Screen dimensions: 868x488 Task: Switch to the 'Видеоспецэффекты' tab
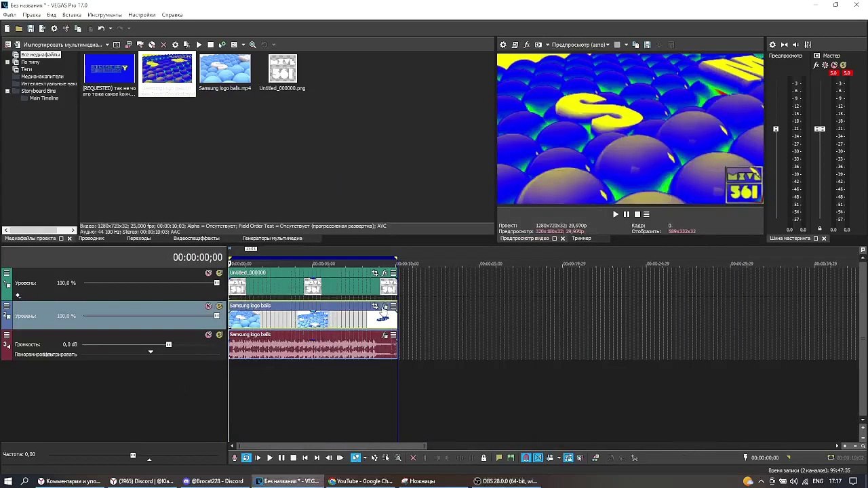click(x=196, y=239)
